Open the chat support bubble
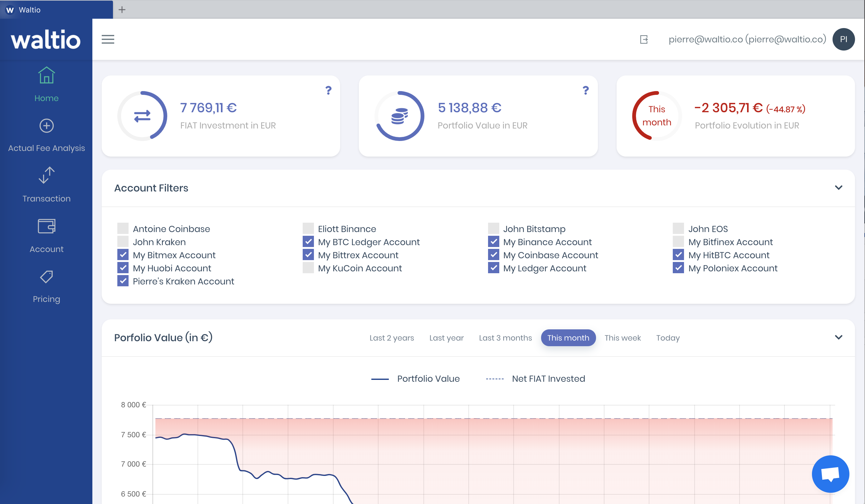865x504 pixels. 830,474
